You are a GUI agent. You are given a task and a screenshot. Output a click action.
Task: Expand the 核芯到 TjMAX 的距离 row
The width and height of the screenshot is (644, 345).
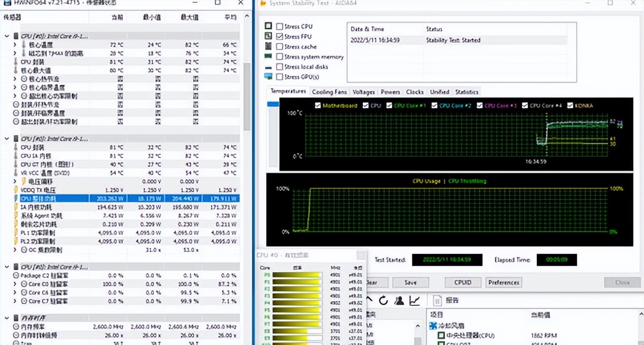pos(16,53)
